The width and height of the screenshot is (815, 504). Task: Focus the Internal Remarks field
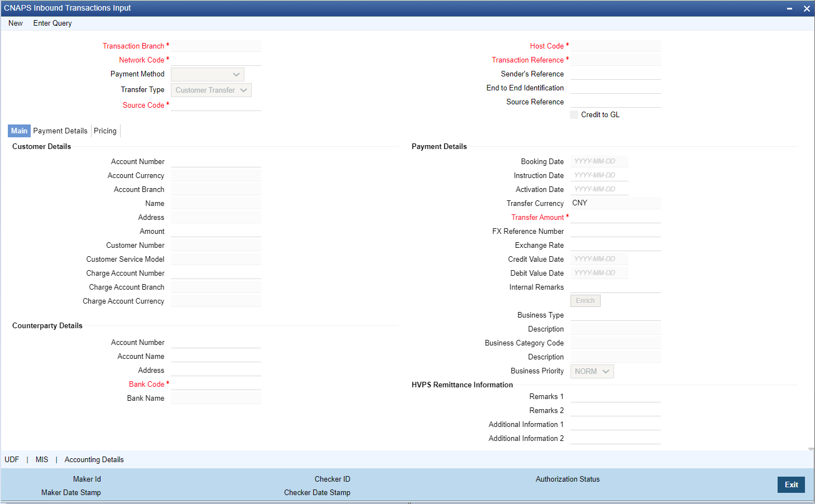pos(616,287)
